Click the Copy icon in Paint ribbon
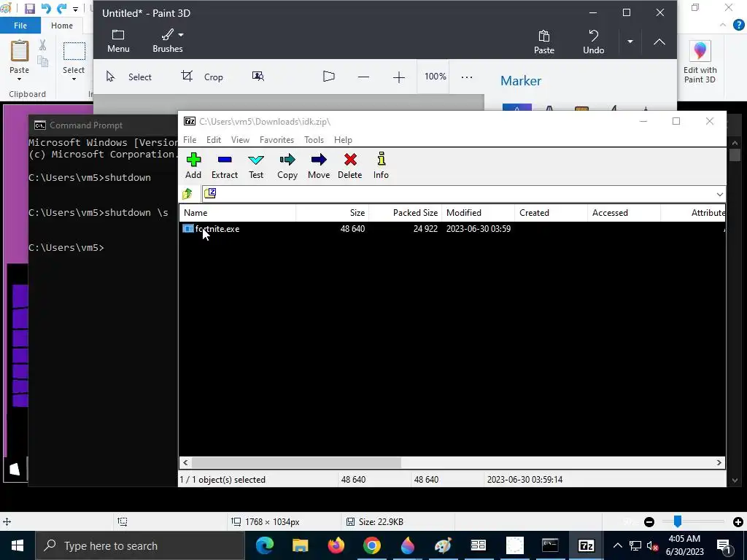The image size is (747, 560). pyautogui.click(x=43, y=61)
